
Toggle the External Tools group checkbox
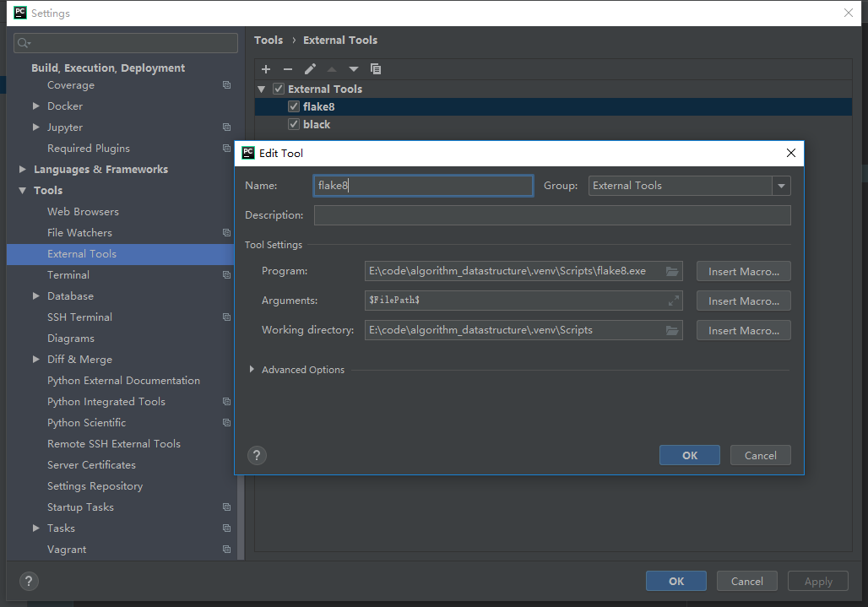click(x=279, y=89)
